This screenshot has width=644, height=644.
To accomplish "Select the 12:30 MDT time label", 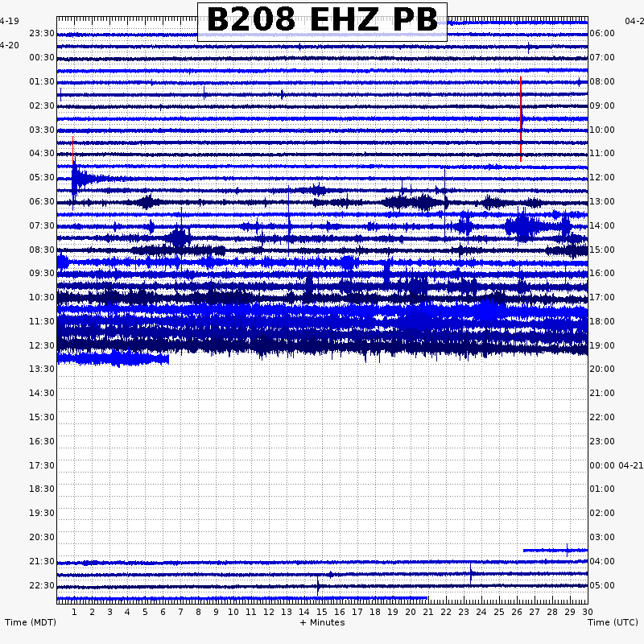I will pos(42,345).
